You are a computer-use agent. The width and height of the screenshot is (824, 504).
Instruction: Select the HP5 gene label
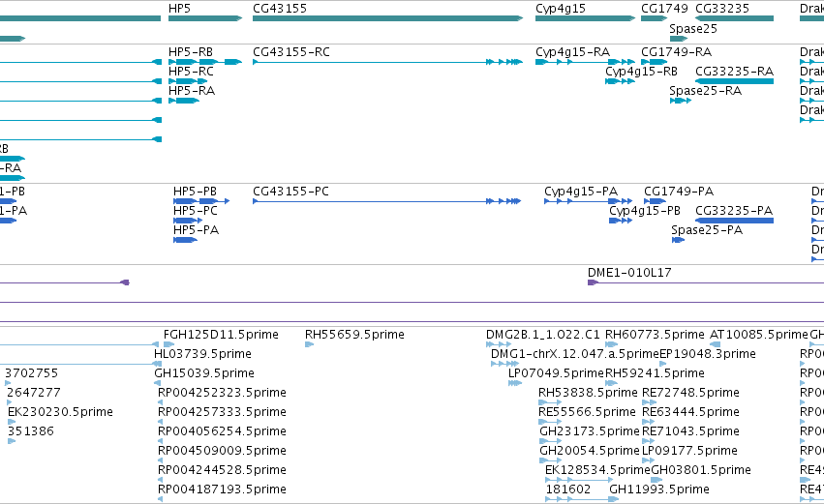click(179, 9)
